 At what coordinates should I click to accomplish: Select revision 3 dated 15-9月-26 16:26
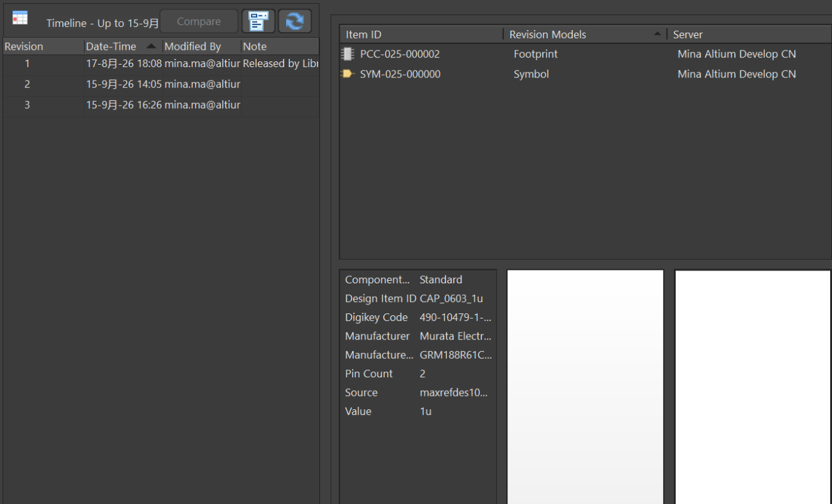161,105
